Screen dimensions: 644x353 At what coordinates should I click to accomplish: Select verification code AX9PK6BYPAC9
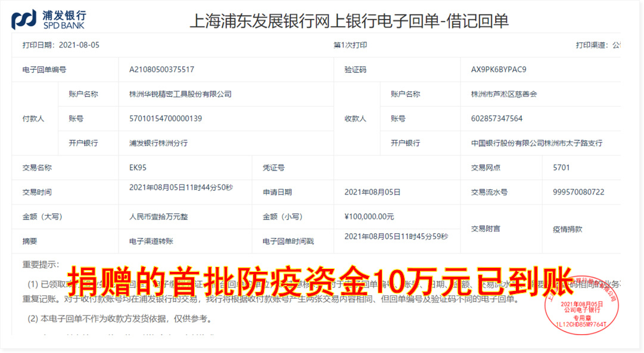click(x=498, y=69)
